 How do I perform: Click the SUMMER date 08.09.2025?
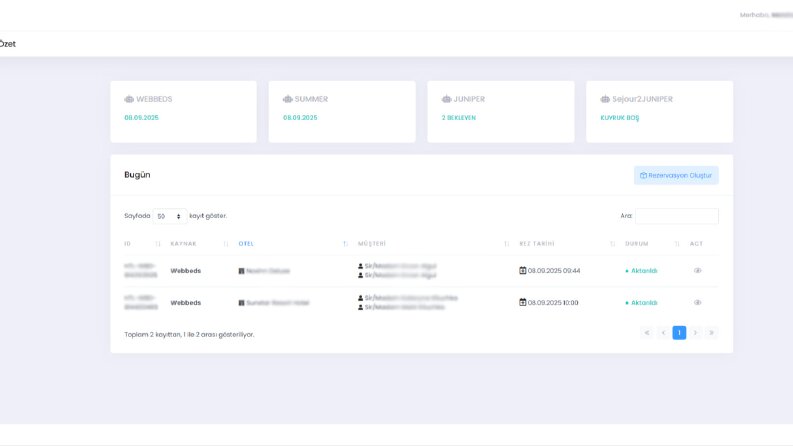300,118
